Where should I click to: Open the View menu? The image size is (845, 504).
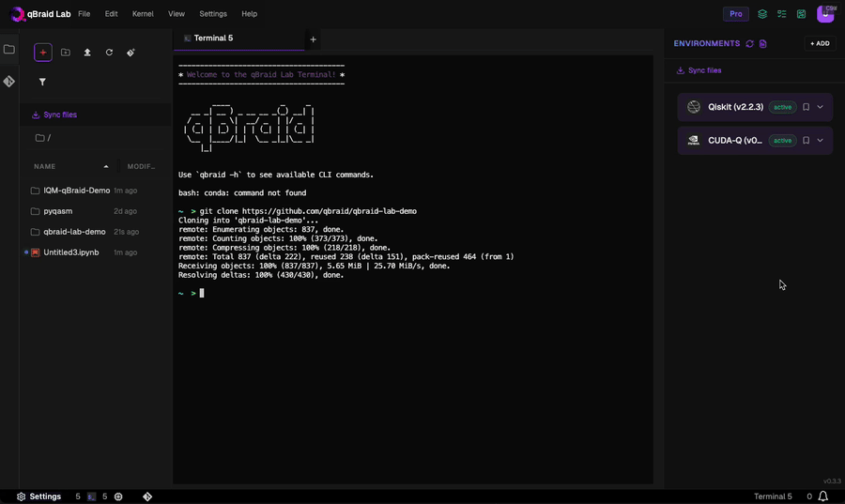click(x=177, y=14)
